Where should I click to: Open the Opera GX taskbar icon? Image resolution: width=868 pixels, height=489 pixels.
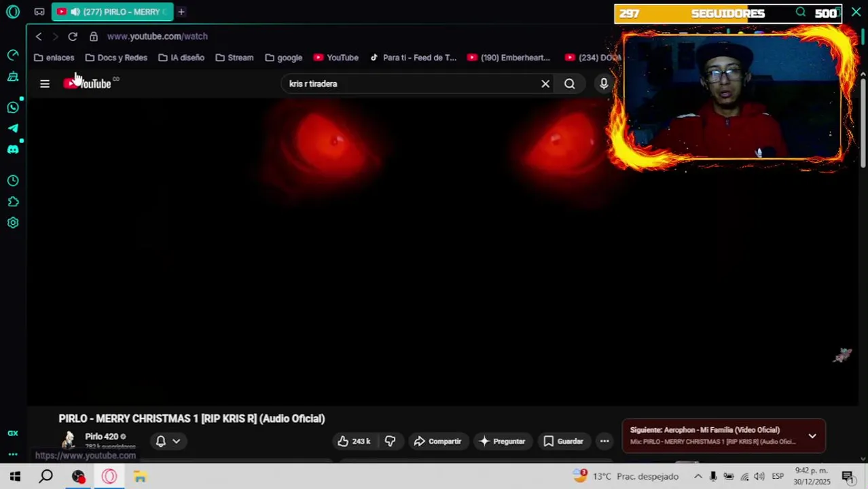109,477
